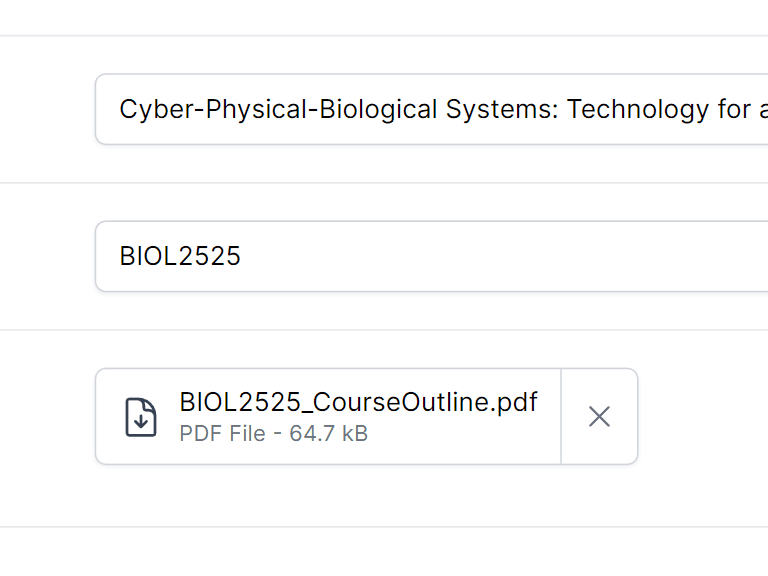Image resolution: width=768 pixels, height=576 pixels.
Task: Remove the attached file with the X icon
Action: (599, 417)
